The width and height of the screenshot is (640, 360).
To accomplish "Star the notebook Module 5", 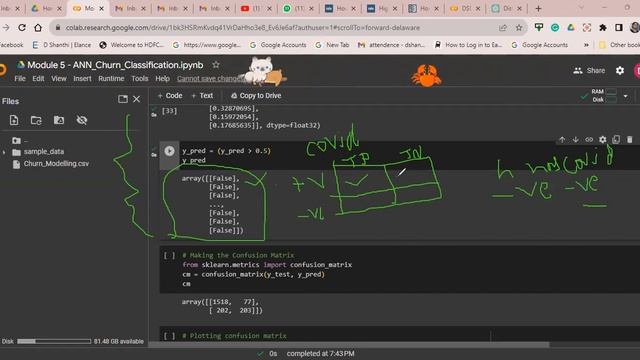I will point(216,64).
